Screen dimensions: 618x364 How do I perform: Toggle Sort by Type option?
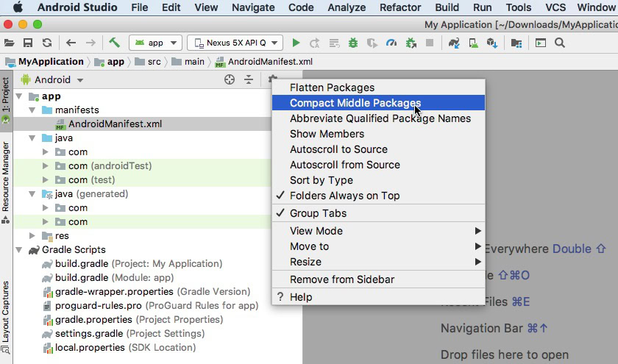click(378, 180)
